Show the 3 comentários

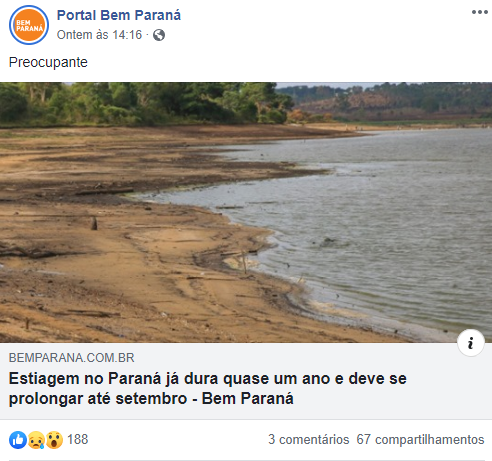tap(309, 439)
